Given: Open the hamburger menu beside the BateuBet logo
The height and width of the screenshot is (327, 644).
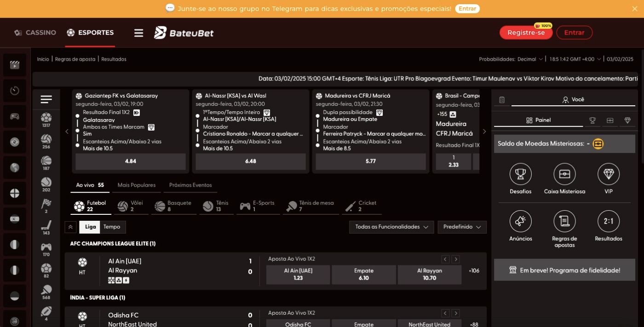Looking at the screenshot, I should tap(138, 33).
